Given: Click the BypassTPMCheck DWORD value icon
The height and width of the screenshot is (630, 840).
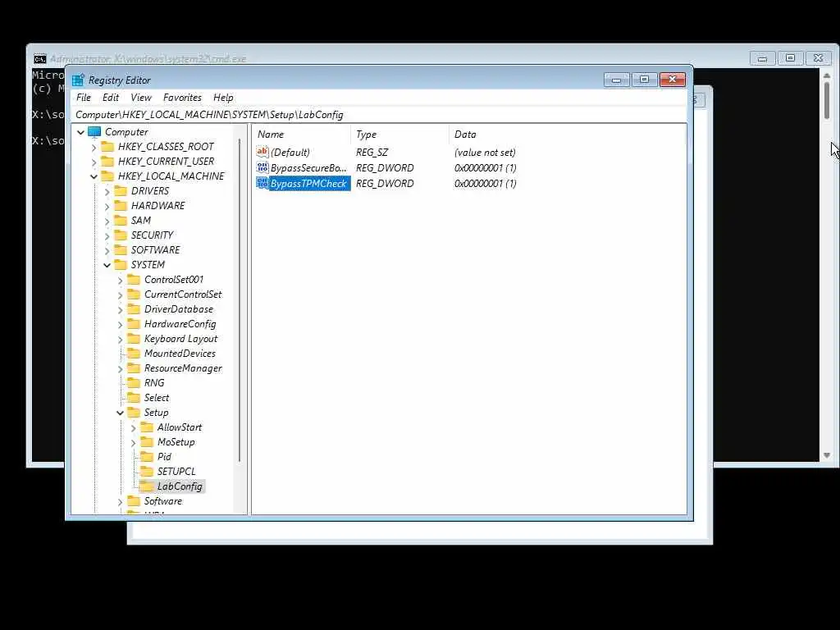Looking at the screenshot, I should coord(262,183).
